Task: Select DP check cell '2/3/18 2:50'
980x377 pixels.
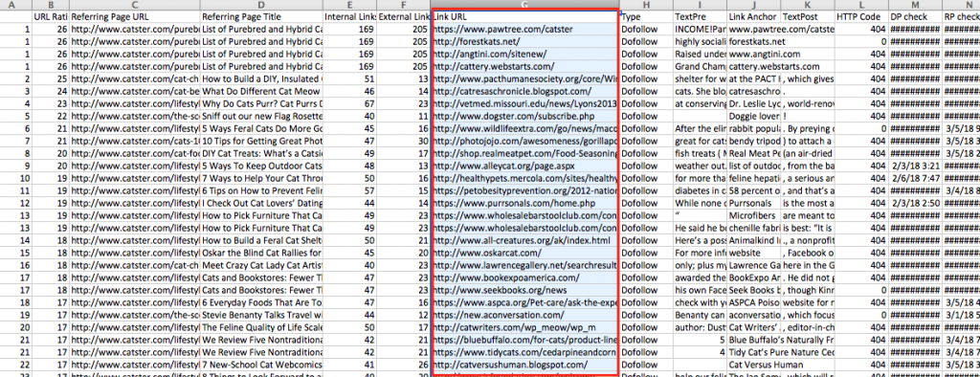Action: click(916, 203)
